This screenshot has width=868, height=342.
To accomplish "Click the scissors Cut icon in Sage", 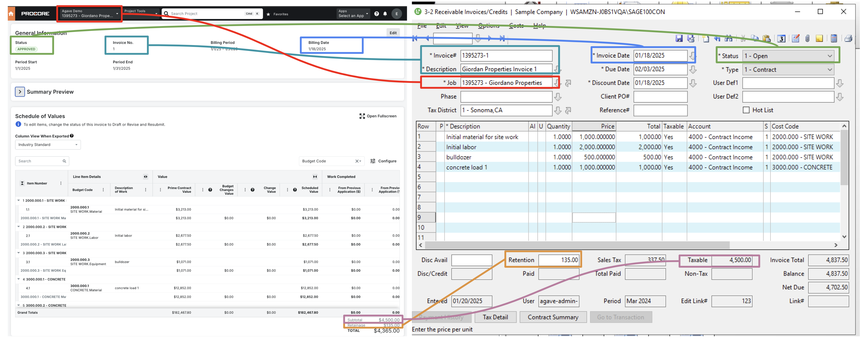I will (x=743, y=39).
